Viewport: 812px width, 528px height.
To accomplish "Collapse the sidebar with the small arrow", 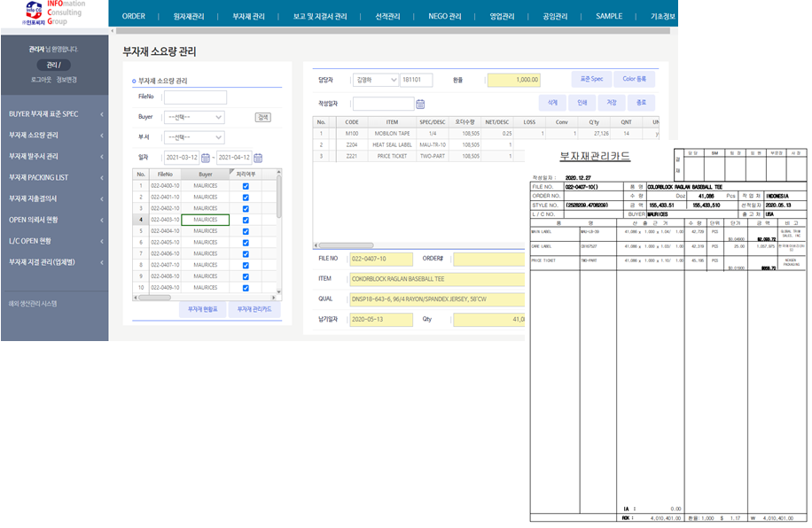I will 113,31.
